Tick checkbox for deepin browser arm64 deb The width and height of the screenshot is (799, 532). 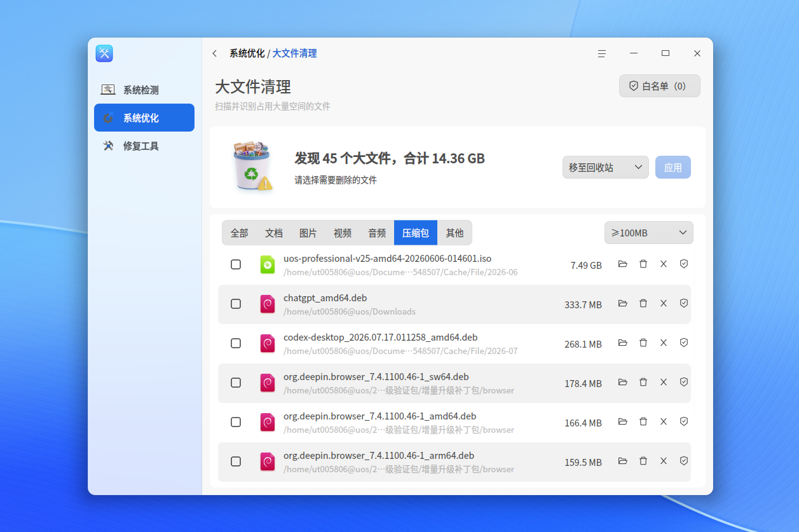click(236, 461)
